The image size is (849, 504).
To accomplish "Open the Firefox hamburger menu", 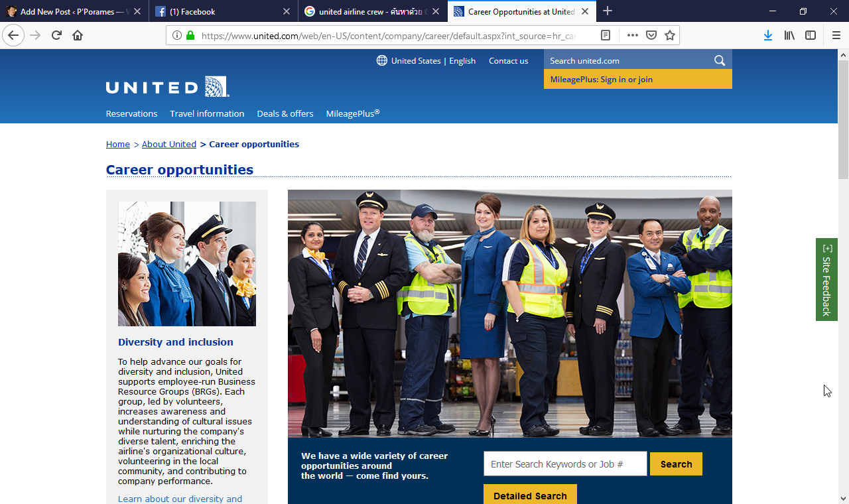I will (836, 35).
